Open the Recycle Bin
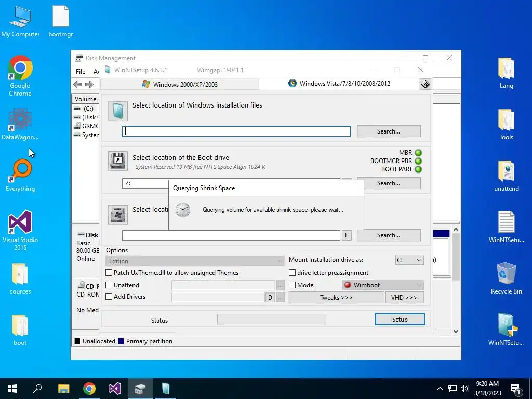The width and height of the screenshot is (532, 399). click(506, 278)
